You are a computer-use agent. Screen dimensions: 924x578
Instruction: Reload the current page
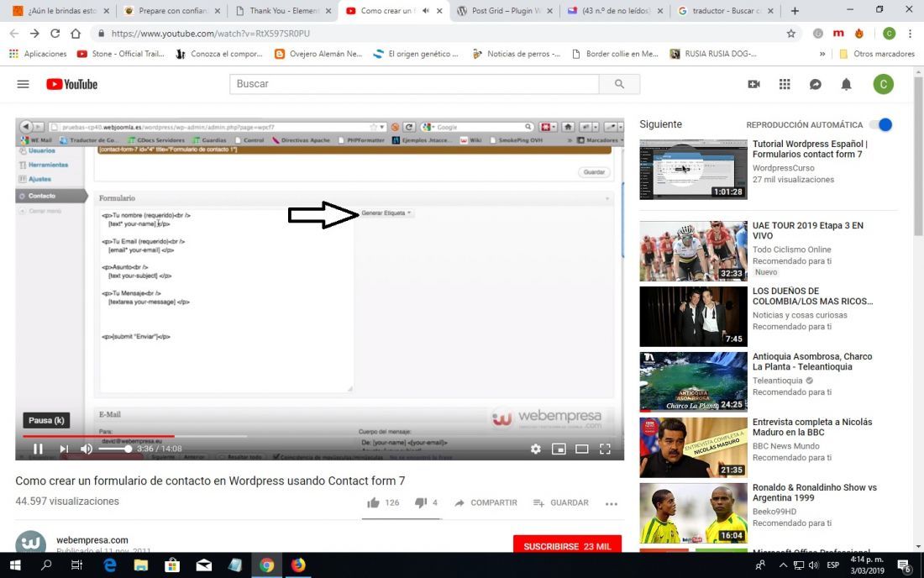point(55,34)
